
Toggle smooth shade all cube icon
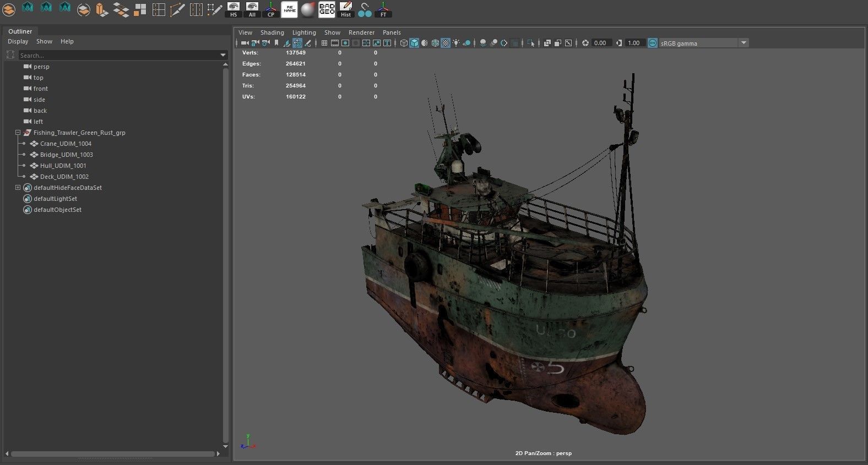tap(414, 43)
